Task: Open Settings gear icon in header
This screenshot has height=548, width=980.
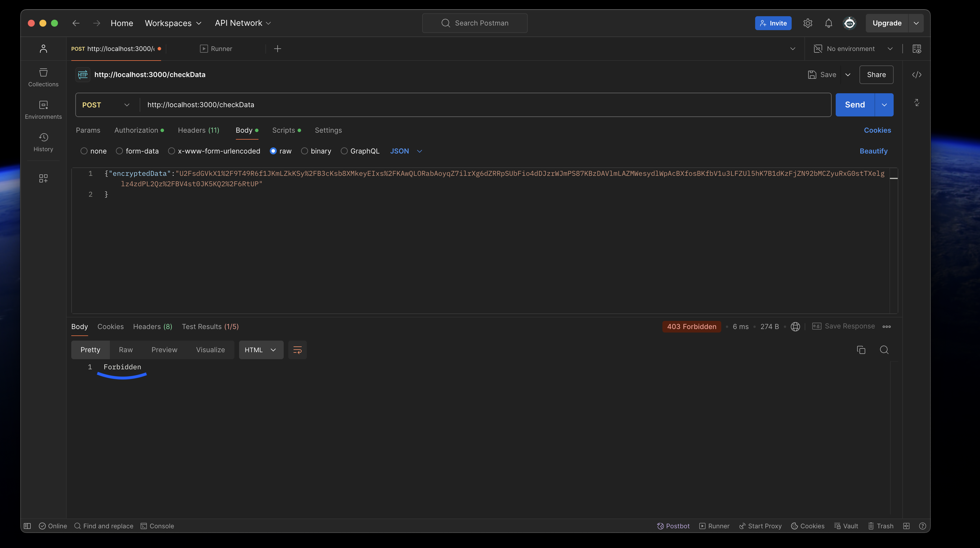Action: click(x=808, y=23)
